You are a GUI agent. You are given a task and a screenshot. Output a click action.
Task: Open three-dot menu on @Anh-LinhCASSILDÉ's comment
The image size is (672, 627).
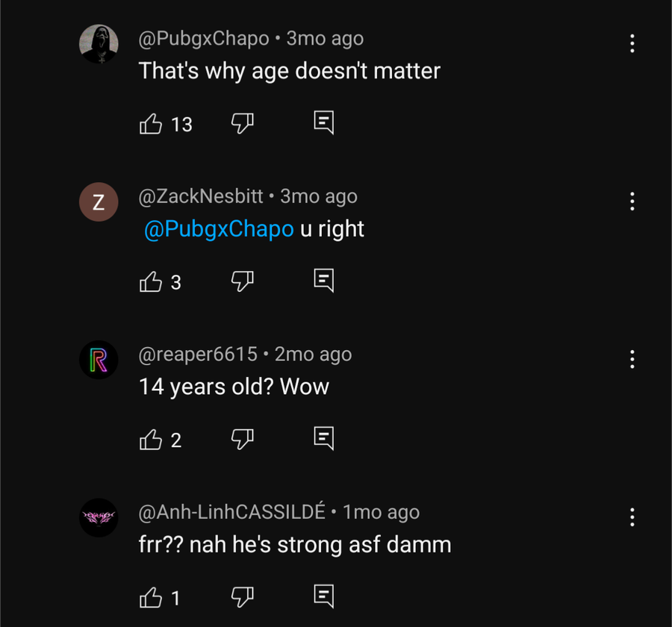[632, 518]
